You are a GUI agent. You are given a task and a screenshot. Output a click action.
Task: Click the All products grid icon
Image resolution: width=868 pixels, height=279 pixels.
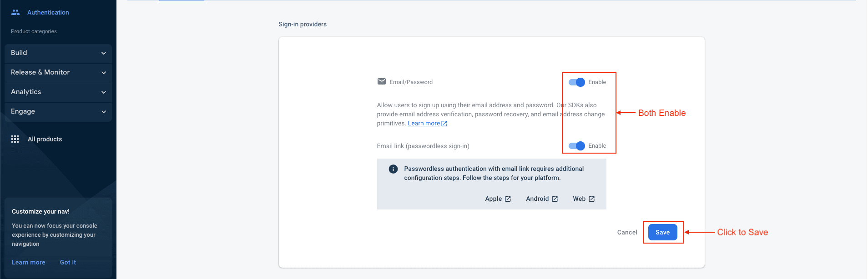point(15,139)
